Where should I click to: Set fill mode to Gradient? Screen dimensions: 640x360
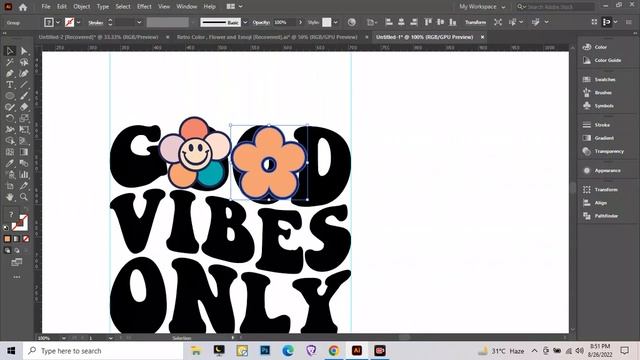tap(17, 239)
